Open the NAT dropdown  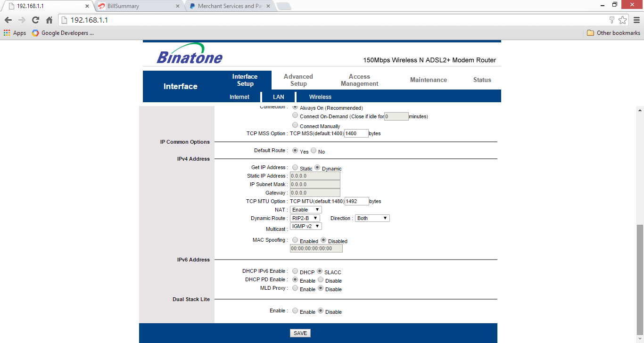click(x=306, y=210)
